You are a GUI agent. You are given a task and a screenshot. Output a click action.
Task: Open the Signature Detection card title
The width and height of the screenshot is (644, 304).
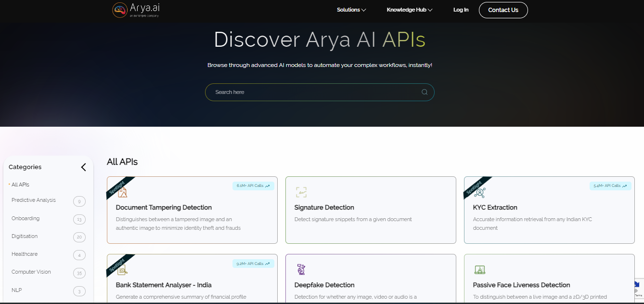(324, 208)
